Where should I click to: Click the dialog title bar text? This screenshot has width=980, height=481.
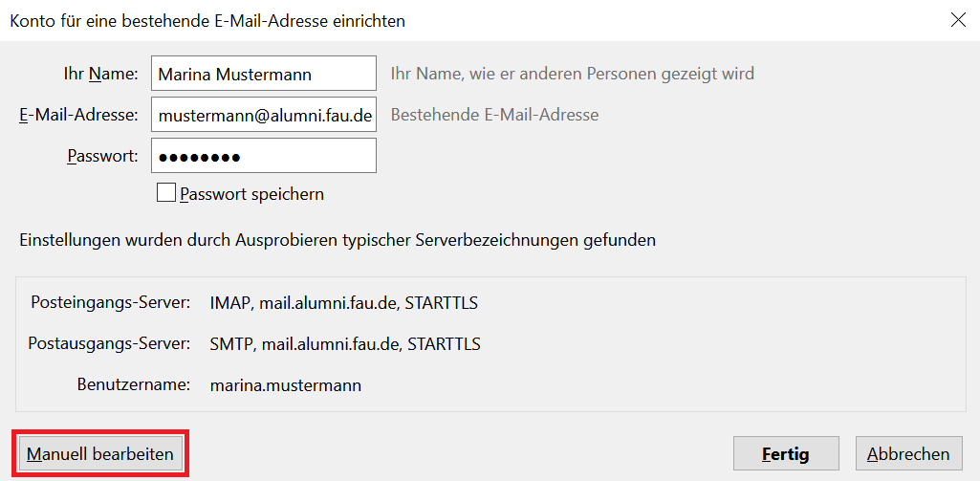207,20
